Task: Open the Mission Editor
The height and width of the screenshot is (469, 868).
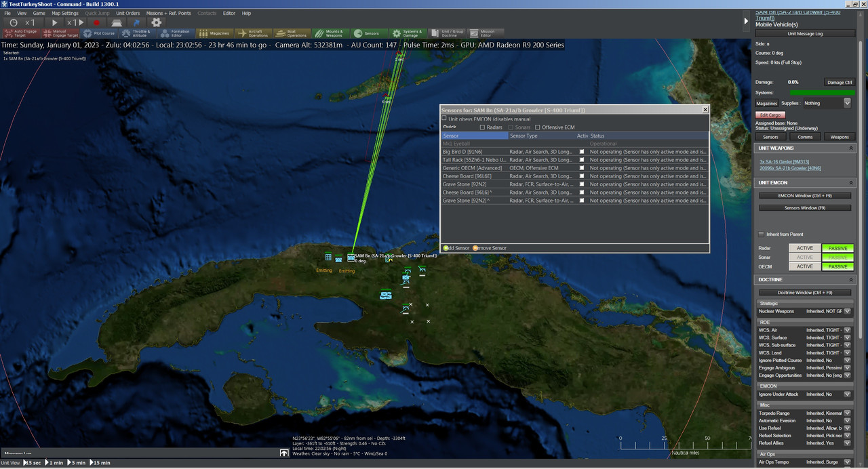Action: pos(486,33)
